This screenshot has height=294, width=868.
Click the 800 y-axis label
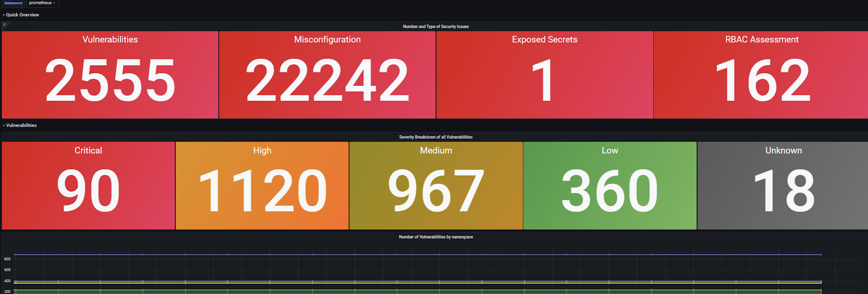click(7, 259)
